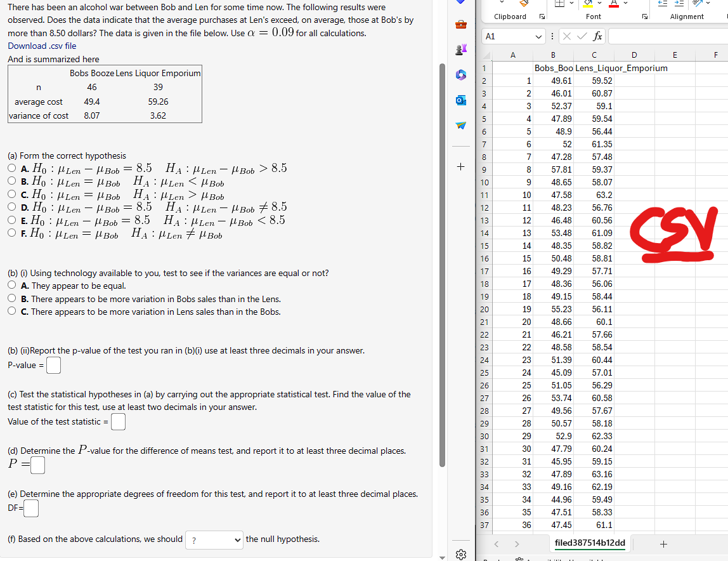
Task: Open the Edge sidebar toolbox (Tools) icon
Action: coord(460,24)
